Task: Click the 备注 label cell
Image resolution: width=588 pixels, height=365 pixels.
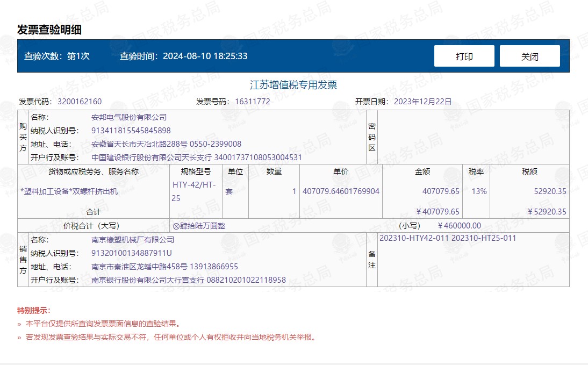Action: [x=371, y=260]
